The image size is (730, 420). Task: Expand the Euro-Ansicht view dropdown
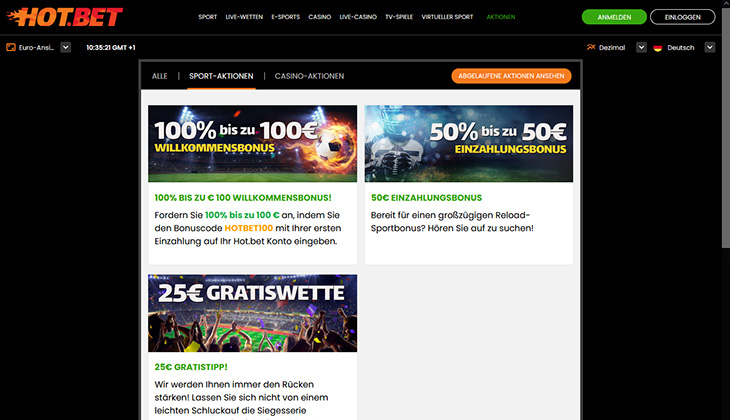[66, 47]
